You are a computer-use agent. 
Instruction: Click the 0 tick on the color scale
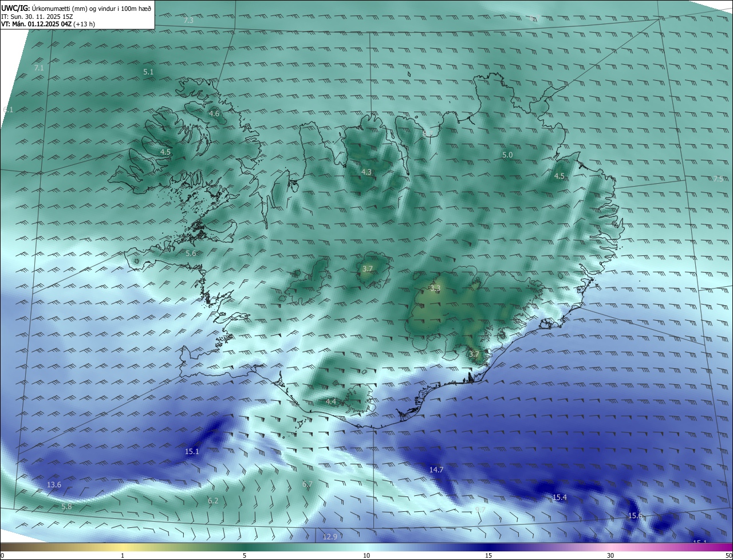(x=2, y=555)
